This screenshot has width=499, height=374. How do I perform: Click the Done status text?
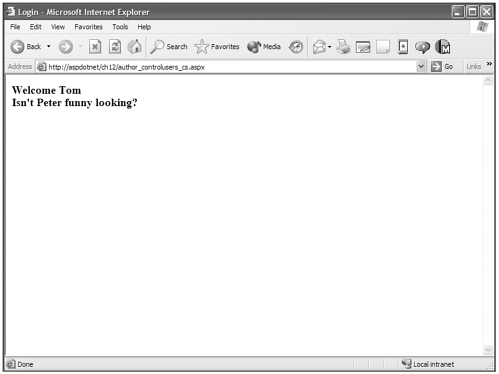tap(25, 364)
